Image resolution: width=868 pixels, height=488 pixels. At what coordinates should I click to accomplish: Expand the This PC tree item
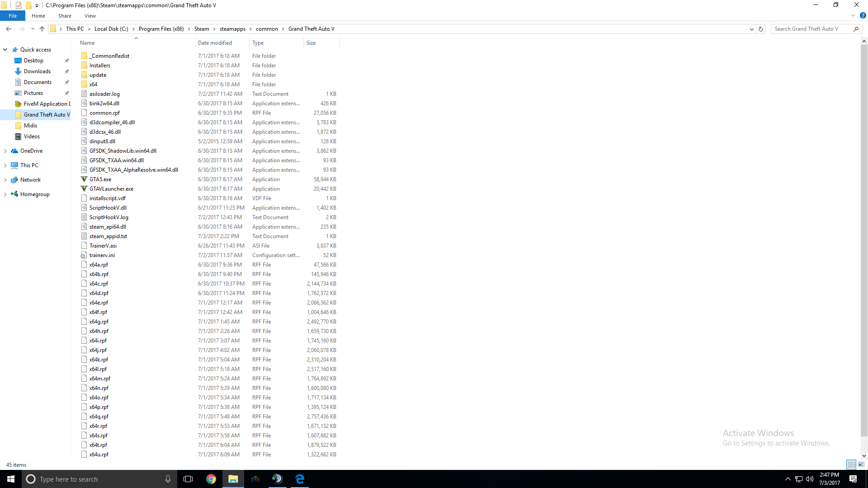tap(5, 165)
